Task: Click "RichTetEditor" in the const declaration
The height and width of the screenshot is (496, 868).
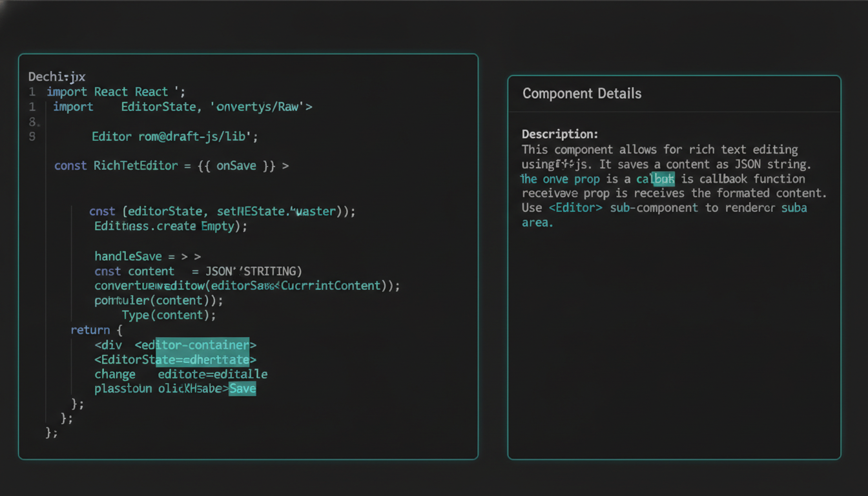Action: pyautogui.click(x=135, y=166)
